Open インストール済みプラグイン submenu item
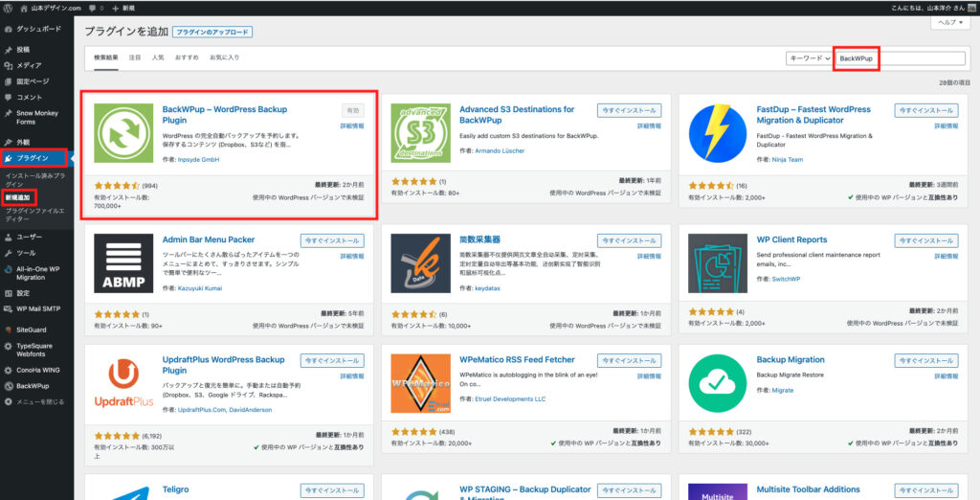980x500 pixels. pyautogui.click(x=35, y=180)
